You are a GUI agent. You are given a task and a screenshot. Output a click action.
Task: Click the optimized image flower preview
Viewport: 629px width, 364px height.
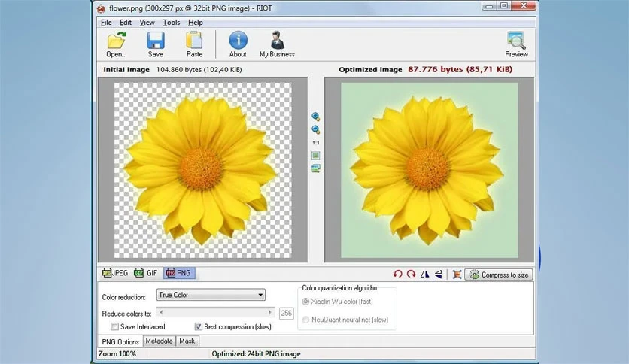[x=430, y=171]
